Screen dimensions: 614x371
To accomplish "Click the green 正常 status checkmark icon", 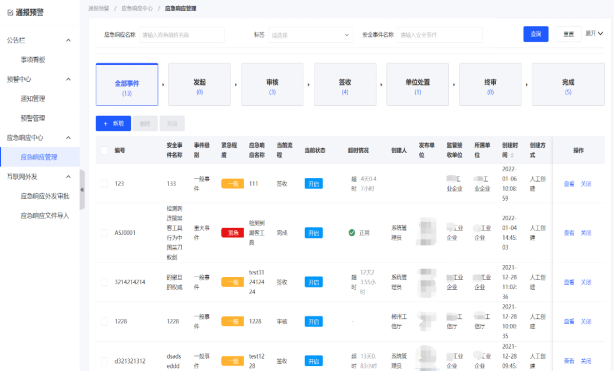I will coord(352,233).
